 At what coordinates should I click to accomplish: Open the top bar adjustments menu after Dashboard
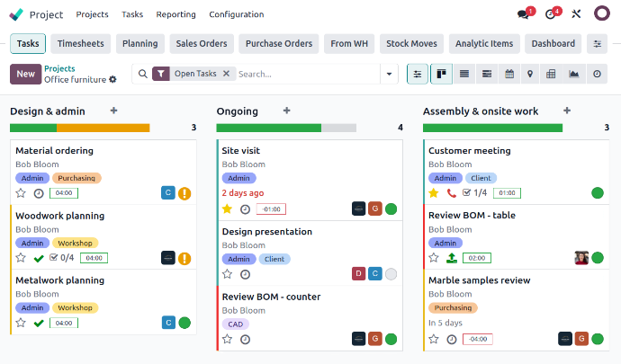pos(598,43)
